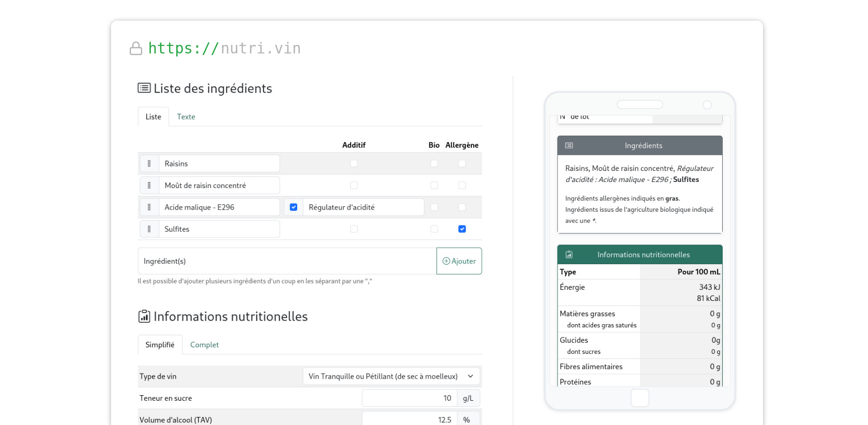Click the drag handle for Raisins row
The width and height of the screenshot is (868, 425).
pyautogui.click(x=149, y=164)
